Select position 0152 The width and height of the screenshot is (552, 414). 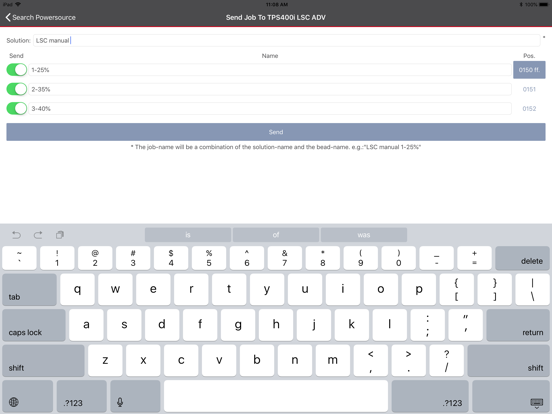pyautogui.click(x=529, y=109)
